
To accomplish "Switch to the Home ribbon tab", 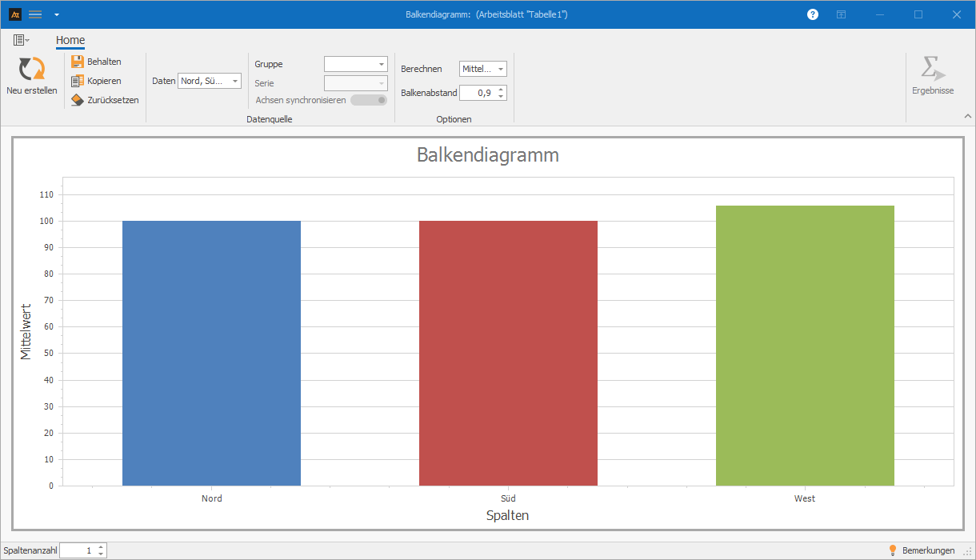I will (x=70, y=40).
